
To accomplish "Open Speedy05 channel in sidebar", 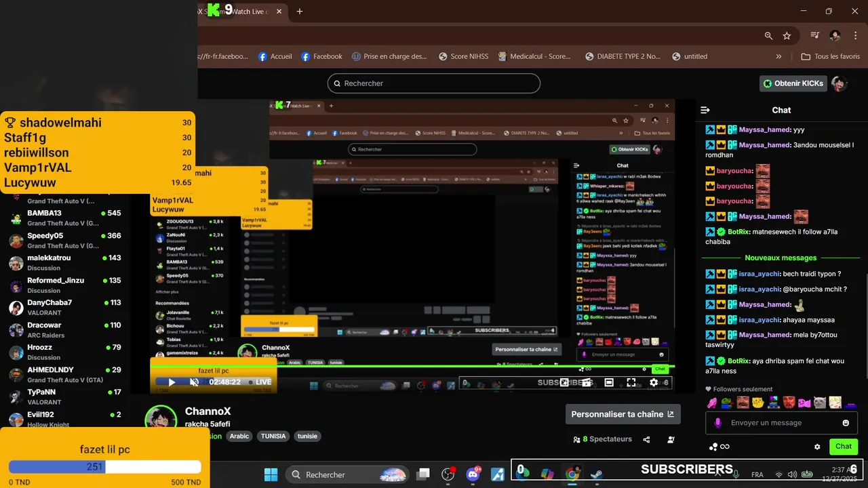I will point(65,241).
